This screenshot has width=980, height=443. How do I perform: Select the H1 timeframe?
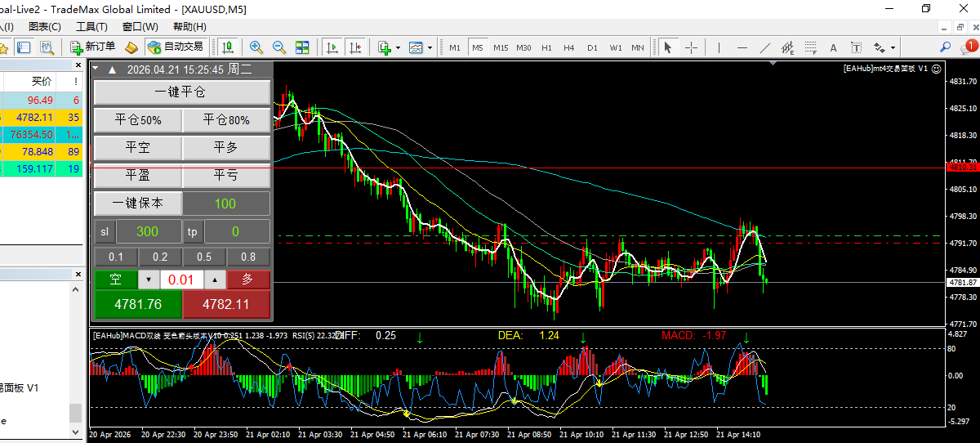tap(546, 47)
